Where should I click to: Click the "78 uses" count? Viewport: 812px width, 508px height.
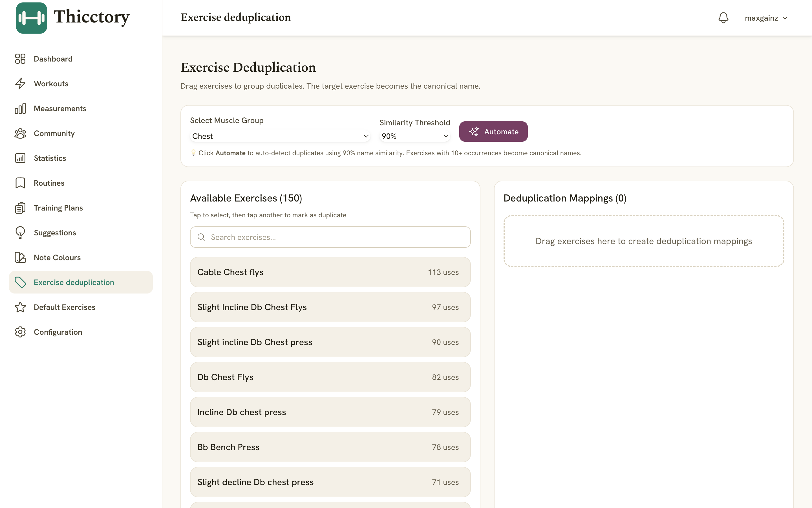(445, 447)
